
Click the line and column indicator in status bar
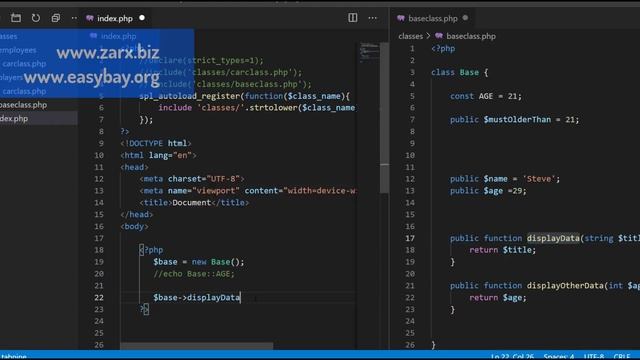click(512, 356)
